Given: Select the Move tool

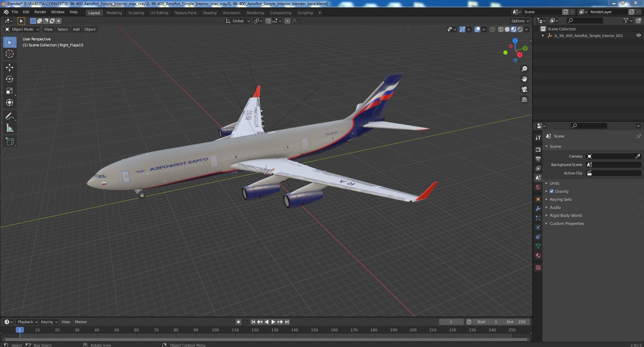Looking at the screenshot, I should tap(9, 67).
